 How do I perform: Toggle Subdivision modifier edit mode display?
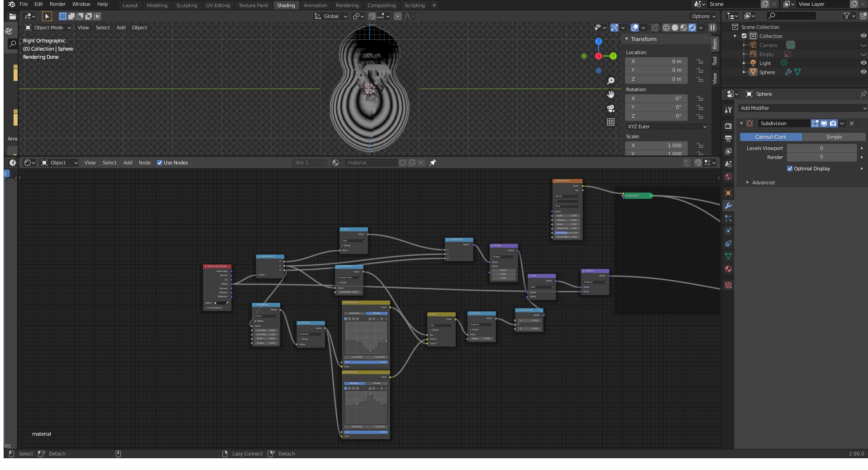(x=815, y=123)
